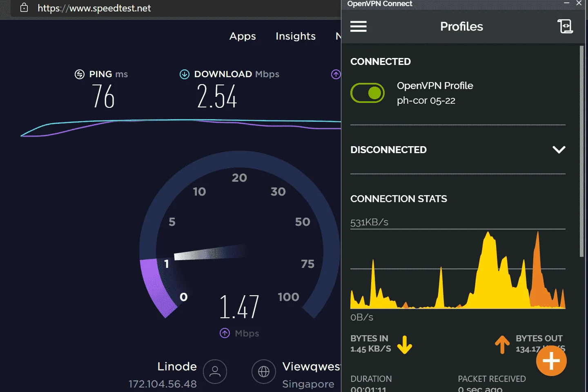Click the speedtest.net URL in address bar

94,8
